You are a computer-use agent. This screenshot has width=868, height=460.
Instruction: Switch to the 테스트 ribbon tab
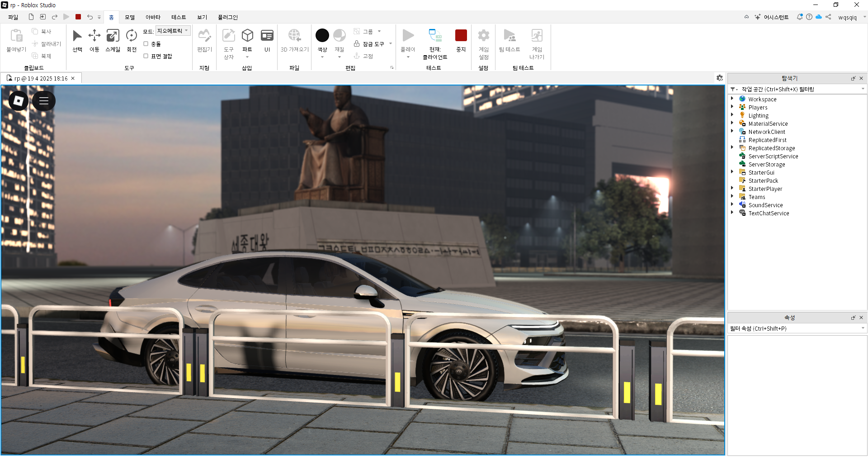[179, 17]
